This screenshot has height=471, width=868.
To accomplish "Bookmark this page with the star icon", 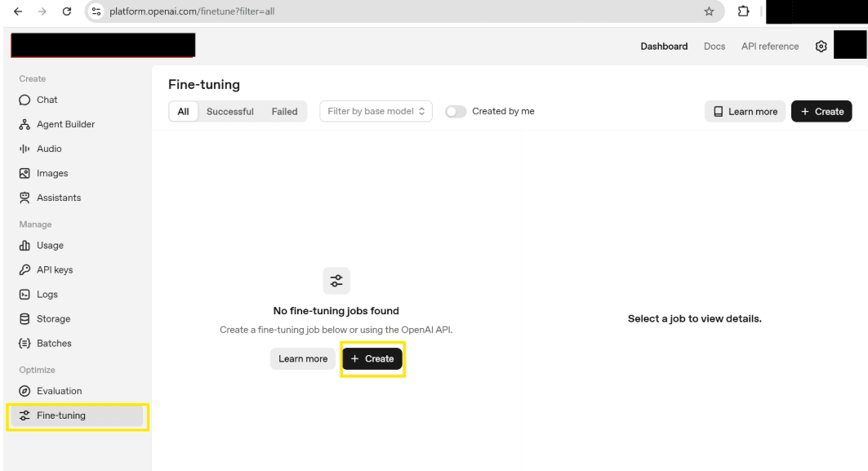I will tap(709, 11).
